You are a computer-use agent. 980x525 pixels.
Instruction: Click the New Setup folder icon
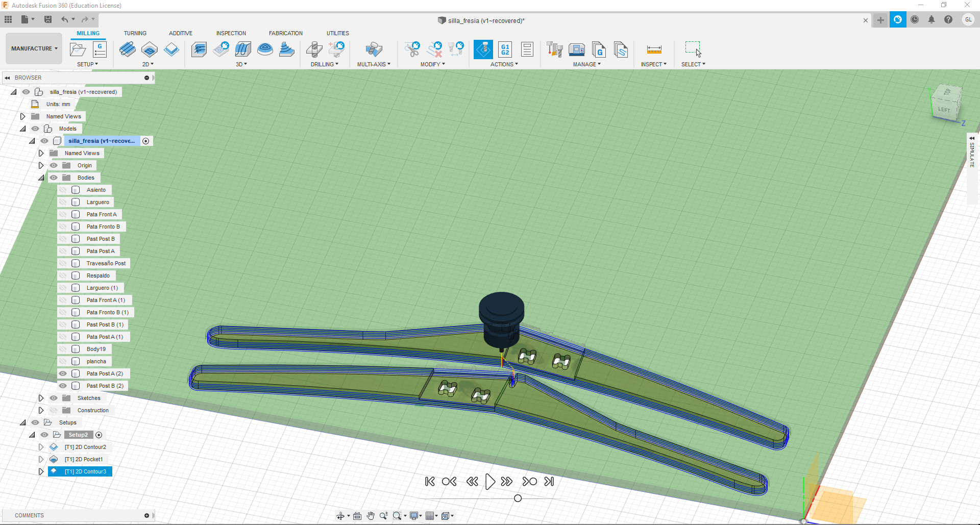tap(78, 49)
